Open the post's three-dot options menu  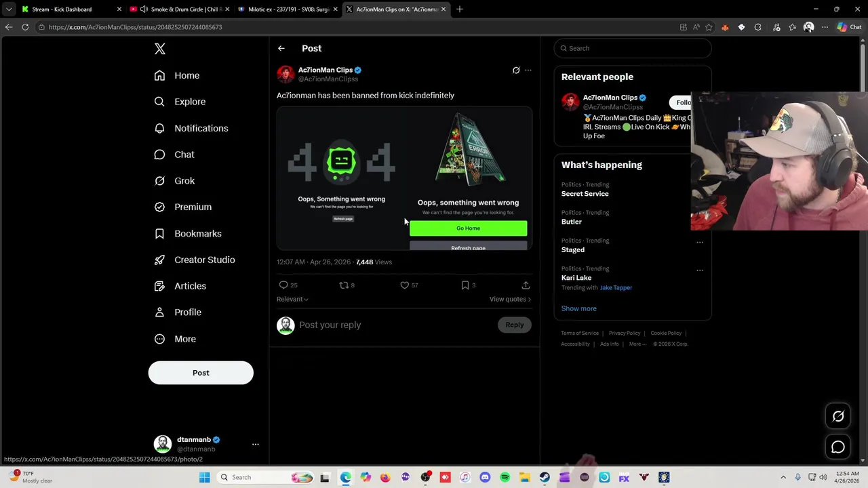coord(528,70)
